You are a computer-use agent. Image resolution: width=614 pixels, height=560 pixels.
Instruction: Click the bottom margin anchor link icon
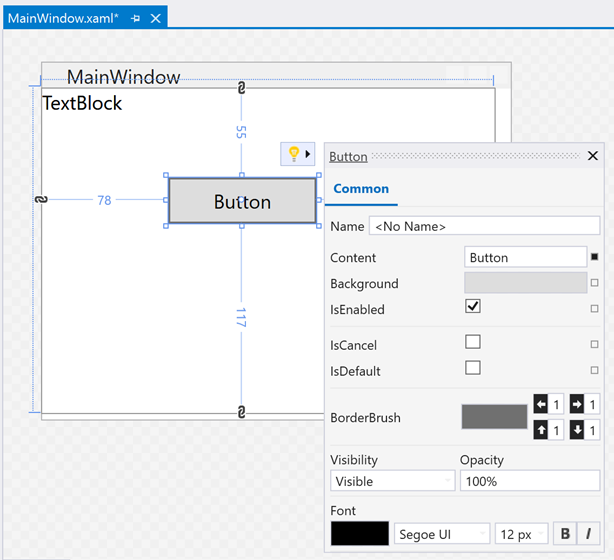click(241, 412)
